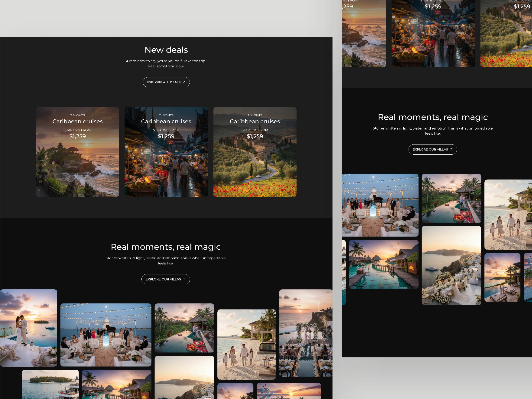Click the Explore All Deals button
This screenshot has width=532, height=399.
pos(166,82)
